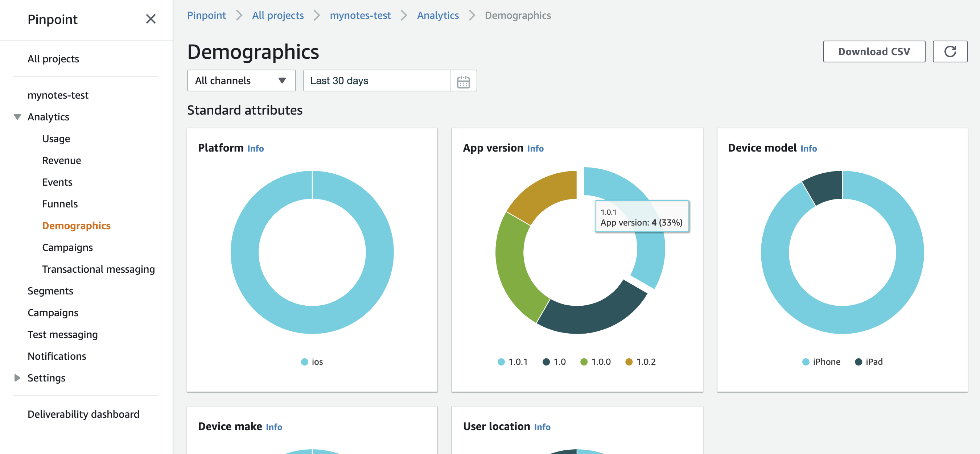Open the All channels dropdown
This screenshot has height=454, width=980.
pyautogui.click(x=241, y=81)
